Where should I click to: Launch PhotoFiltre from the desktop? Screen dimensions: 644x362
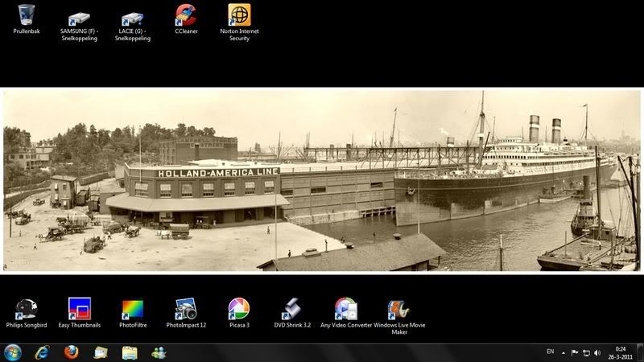pos(133,313)
